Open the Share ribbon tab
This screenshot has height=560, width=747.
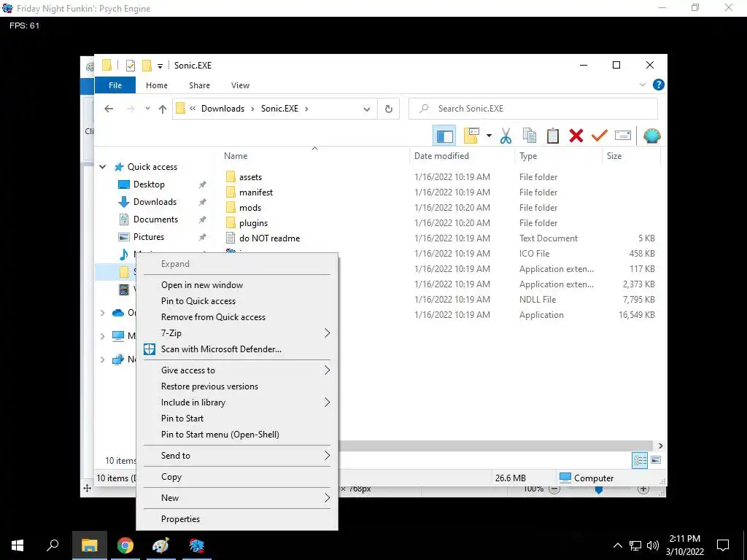pos(199,85)
